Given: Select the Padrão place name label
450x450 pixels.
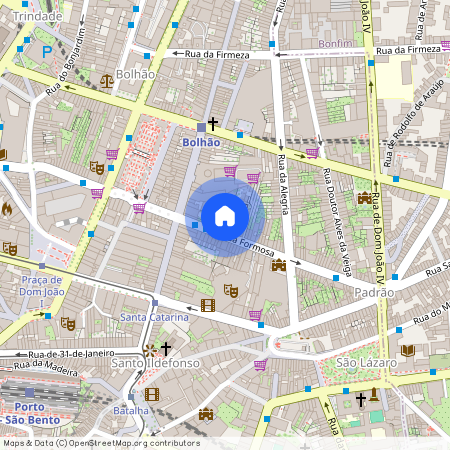Looking at the screenshot, I should 374,293.
